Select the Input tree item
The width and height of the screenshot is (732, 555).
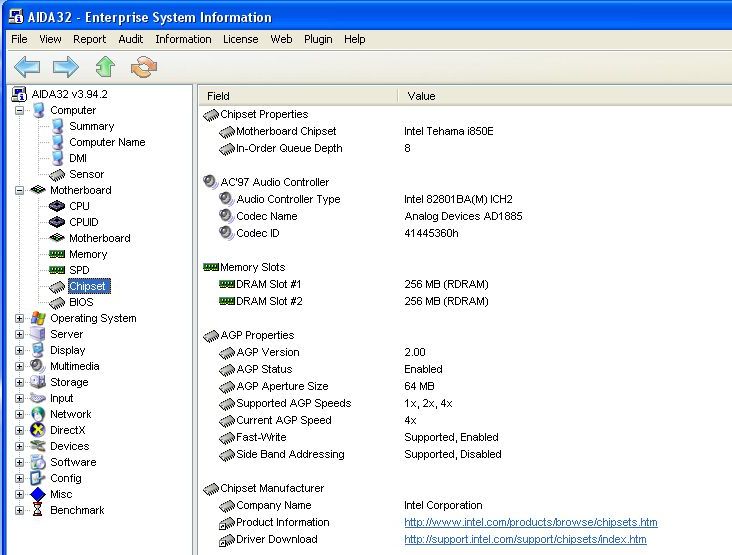coord(62,398)
